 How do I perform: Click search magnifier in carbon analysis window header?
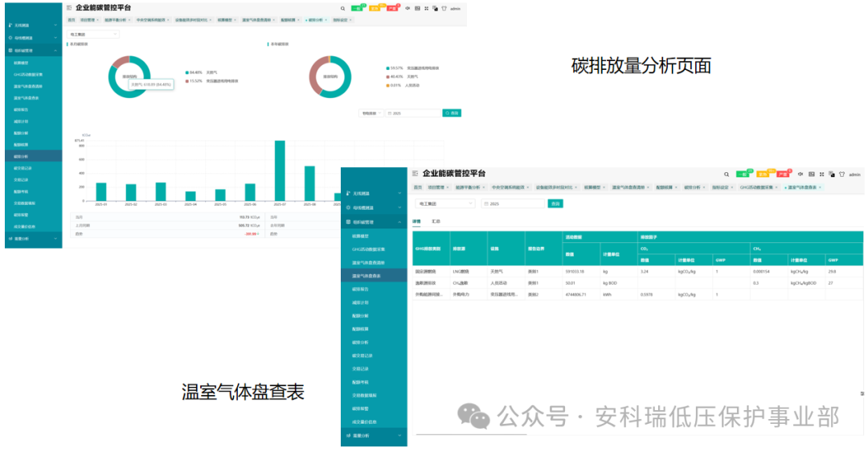342,8
